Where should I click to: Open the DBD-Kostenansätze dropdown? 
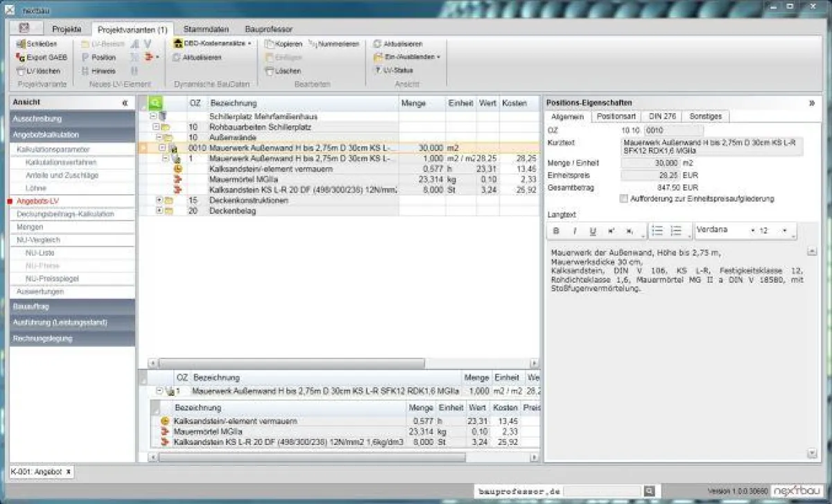212,44
